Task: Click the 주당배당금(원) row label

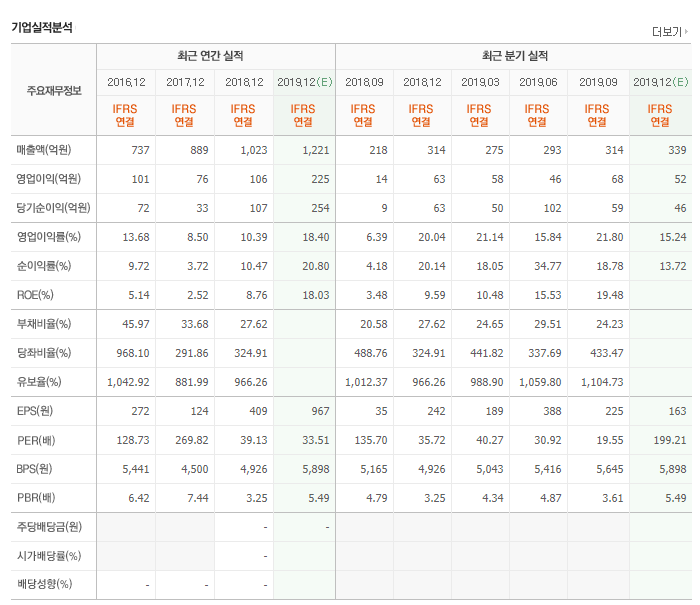Action: (49, 527)
